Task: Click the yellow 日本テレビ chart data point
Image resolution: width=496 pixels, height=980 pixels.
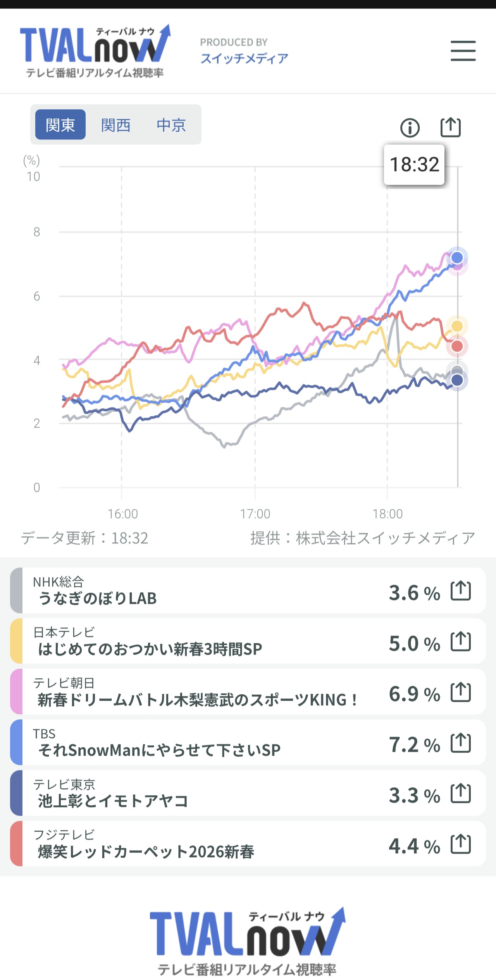Action: pyautogui.click(x=457, y=326)
